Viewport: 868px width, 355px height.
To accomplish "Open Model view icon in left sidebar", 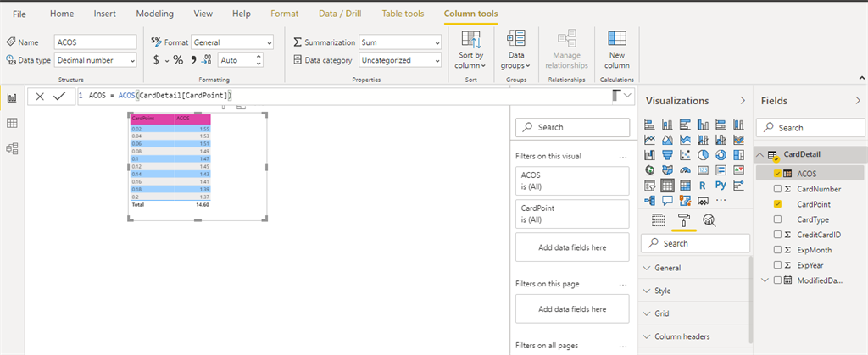I will point(12,148).
